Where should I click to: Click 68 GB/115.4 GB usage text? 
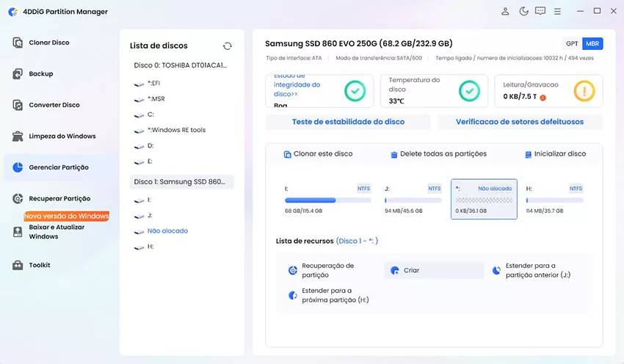[303, 211]
